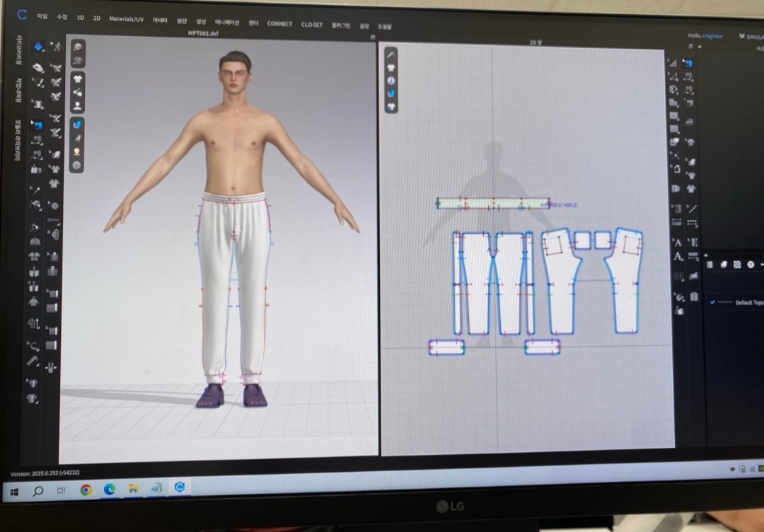Toggle the blue surface icon in 2D viewport
The height and width of the screenshot is (532, 764).
coord(391,93)
